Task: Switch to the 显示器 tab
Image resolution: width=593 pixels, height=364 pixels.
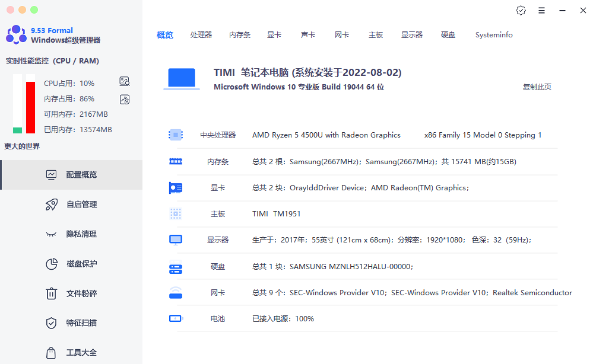Action: [x=412, y=35]
